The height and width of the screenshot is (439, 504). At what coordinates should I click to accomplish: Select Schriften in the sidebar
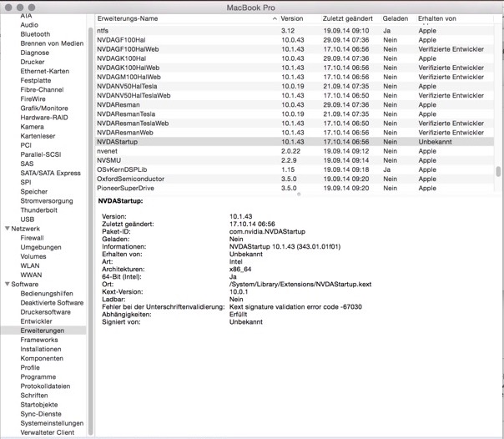[x=34, y=396]
